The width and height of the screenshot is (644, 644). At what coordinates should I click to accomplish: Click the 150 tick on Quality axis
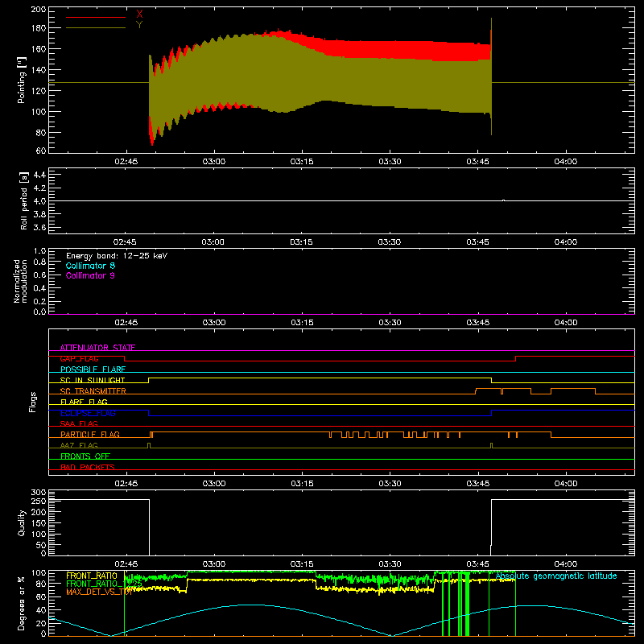pos(39,523)
